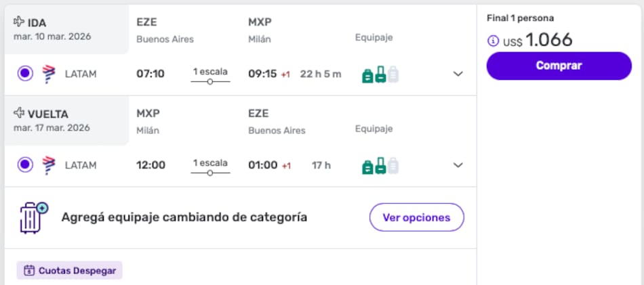Click Agregá equipaje cambiando de categoría text
644x285 pixels.
tap(184, 217)
